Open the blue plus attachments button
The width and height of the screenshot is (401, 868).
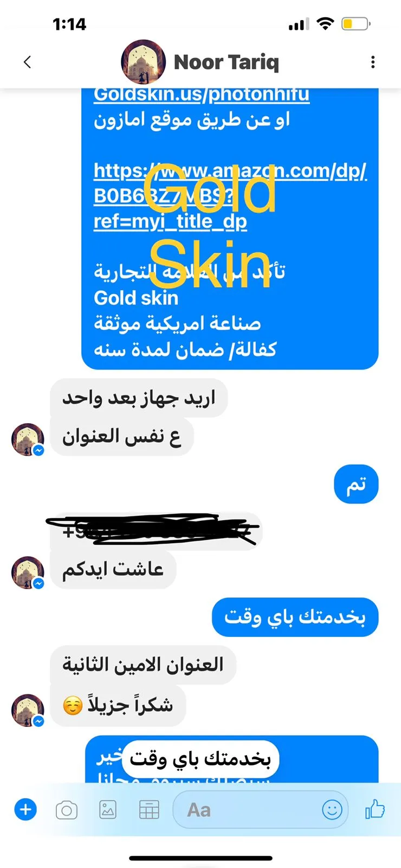coord(25,810)
